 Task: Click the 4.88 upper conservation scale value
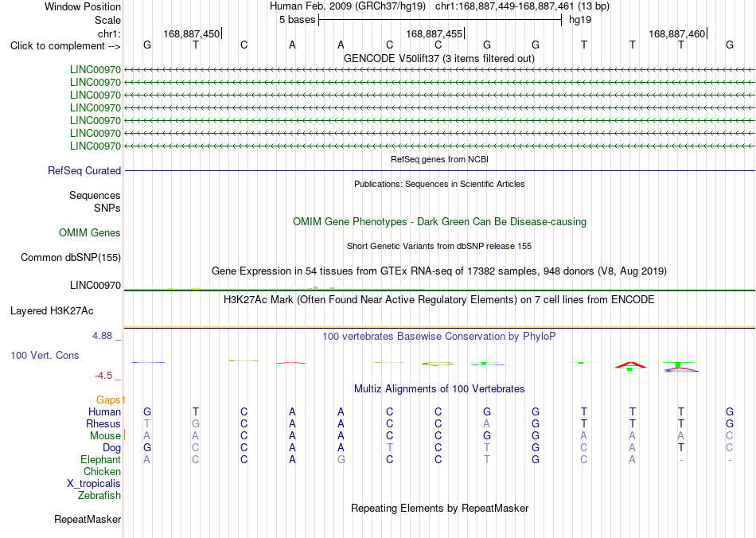tap(102, 336)
